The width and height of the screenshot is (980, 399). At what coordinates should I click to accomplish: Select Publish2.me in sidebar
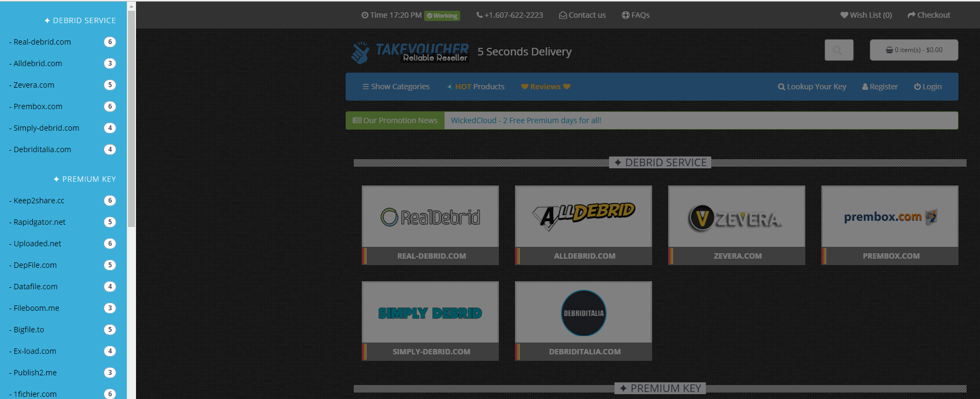pyautogui.click(x=35, y=373)
